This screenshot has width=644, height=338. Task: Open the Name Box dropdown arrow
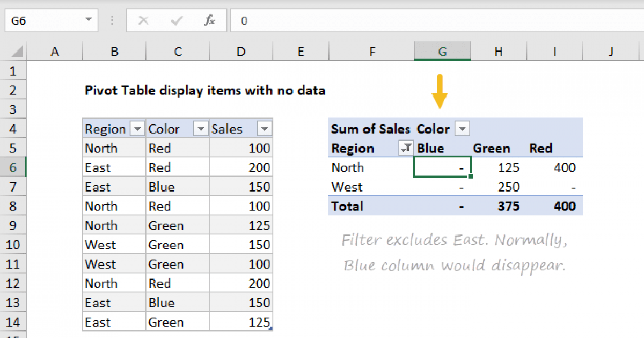[88, 21]
